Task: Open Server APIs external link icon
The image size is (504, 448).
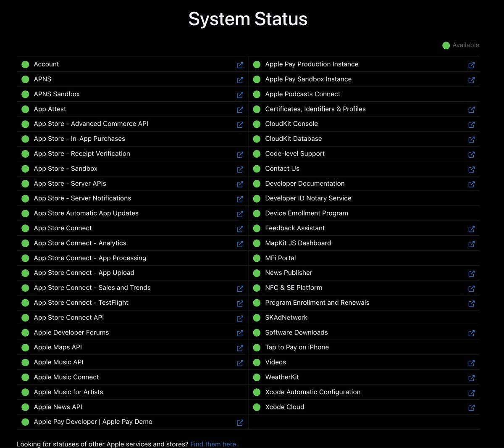Action: tap(240, 184)
